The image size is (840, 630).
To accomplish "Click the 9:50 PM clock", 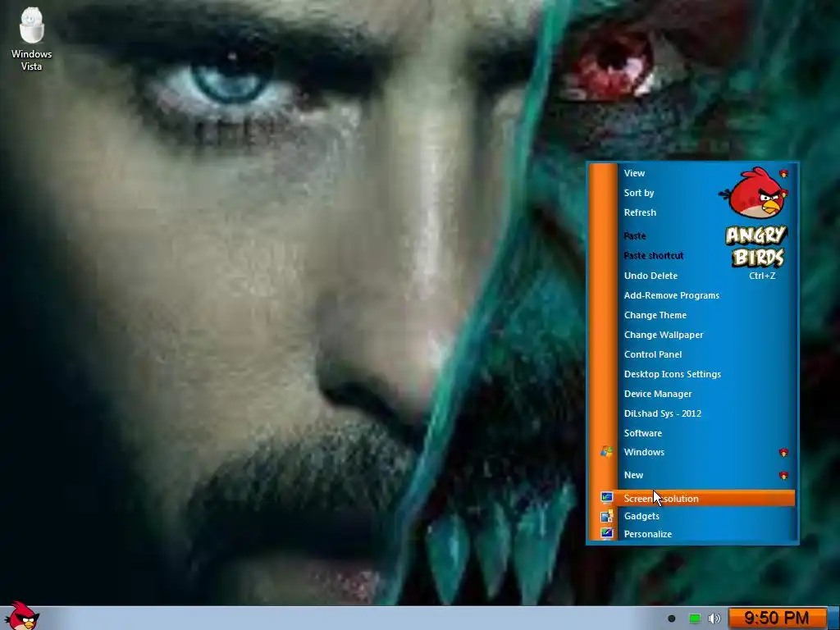I will pyautogui.click(x=777, y=619).
